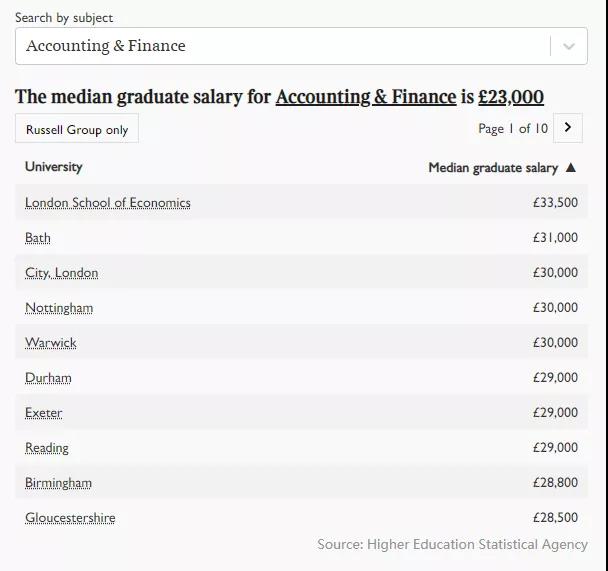Open the Durham university link
The height and width of the screenshot is (571, 608).
pos(48,378)
